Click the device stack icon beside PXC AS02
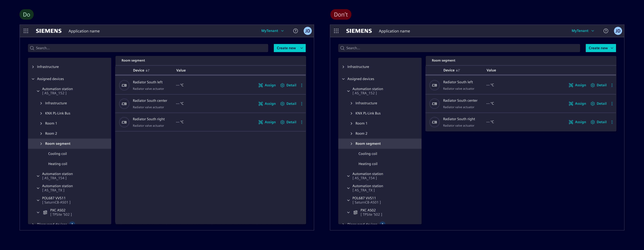This screenshot has height=250, width=644. [45, 212]
